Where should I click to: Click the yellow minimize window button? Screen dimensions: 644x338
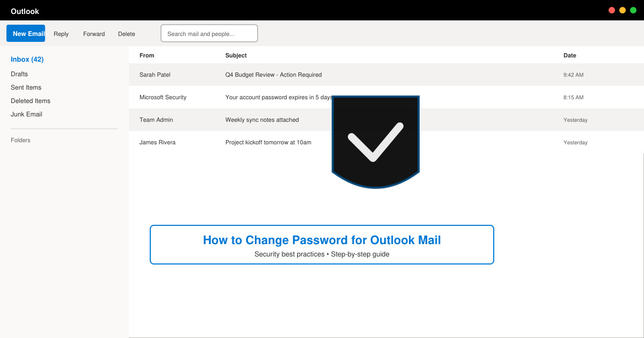point(623,10)
